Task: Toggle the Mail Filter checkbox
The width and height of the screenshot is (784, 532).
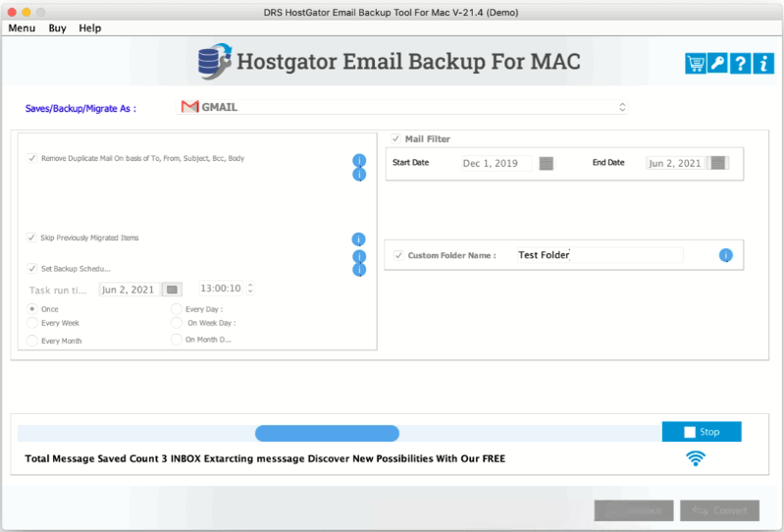Action: [395, 138]
